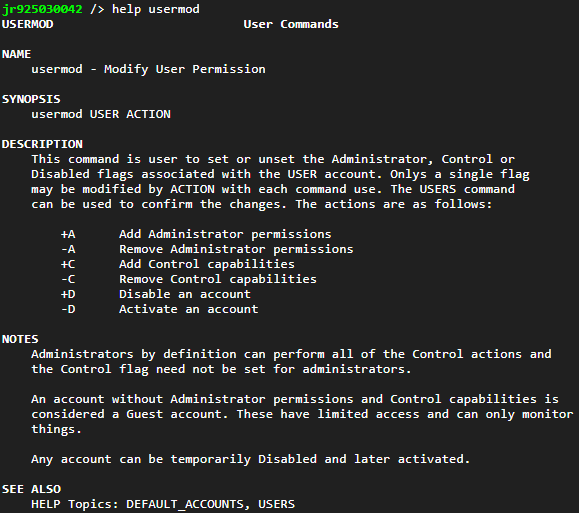Click the SYNOPSIS section heading
579x513 pixels.
31,99
